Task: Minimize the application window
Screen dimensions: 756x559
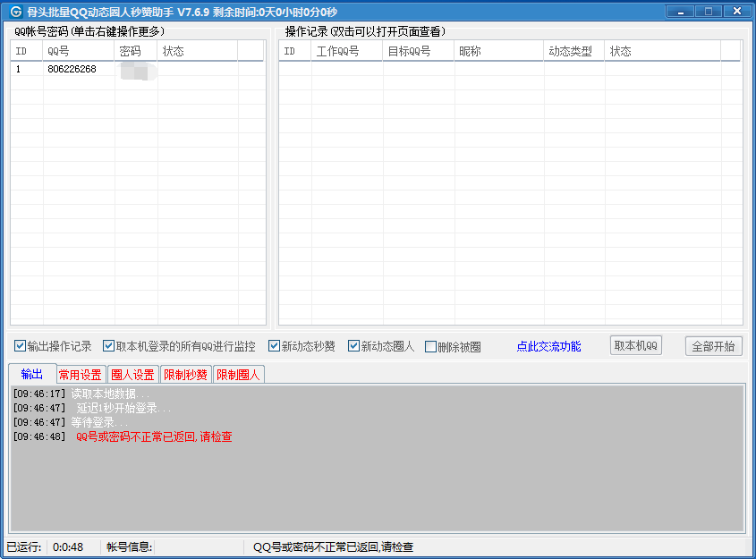Action: [680, 11]
